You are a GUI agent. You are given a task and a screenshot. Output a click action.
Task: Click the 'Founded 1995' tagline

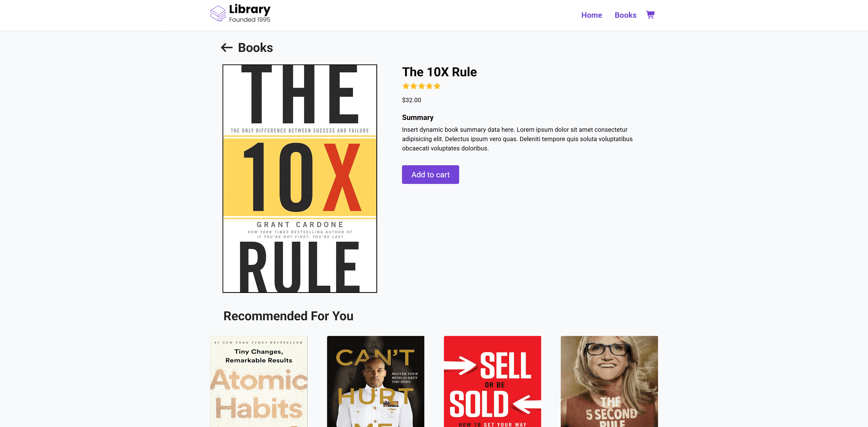coord(249,20)
